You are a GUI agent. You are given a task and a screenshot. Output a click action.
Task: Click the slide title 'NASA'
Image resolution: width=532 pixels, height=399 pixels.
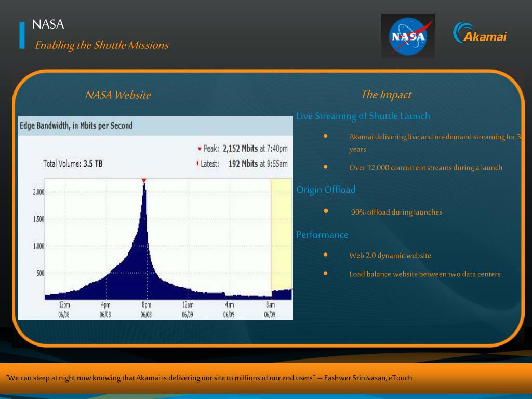coord(48,24)
